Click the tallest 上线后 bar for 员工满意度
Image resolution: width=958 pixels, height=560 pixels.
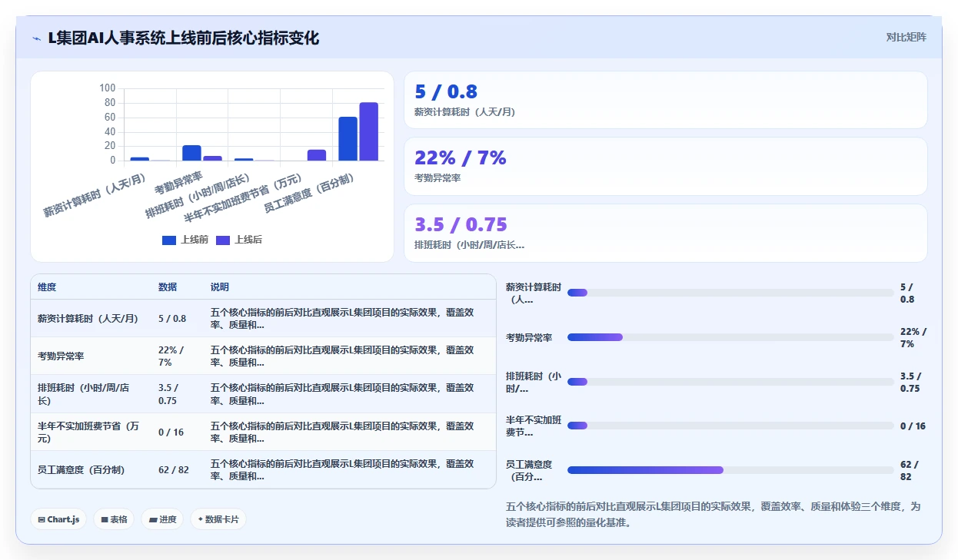tap(369, 131)
